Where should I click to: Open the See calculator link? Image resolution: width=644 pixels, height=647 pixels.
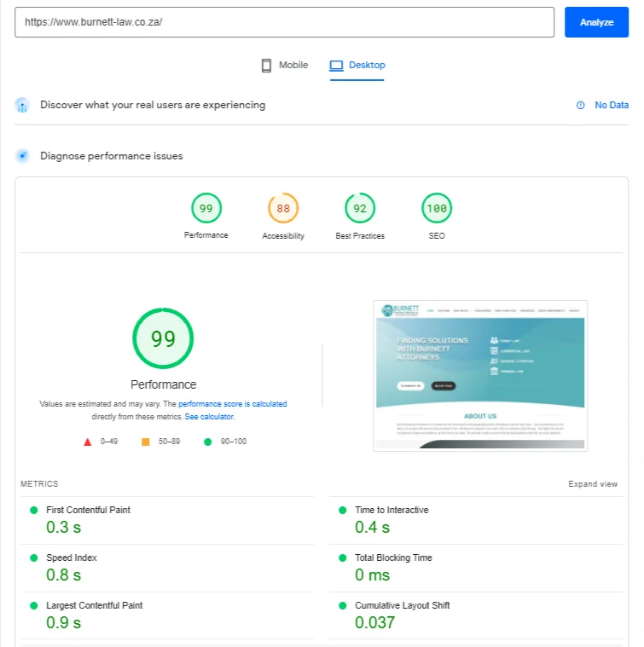tap(210, 417)
